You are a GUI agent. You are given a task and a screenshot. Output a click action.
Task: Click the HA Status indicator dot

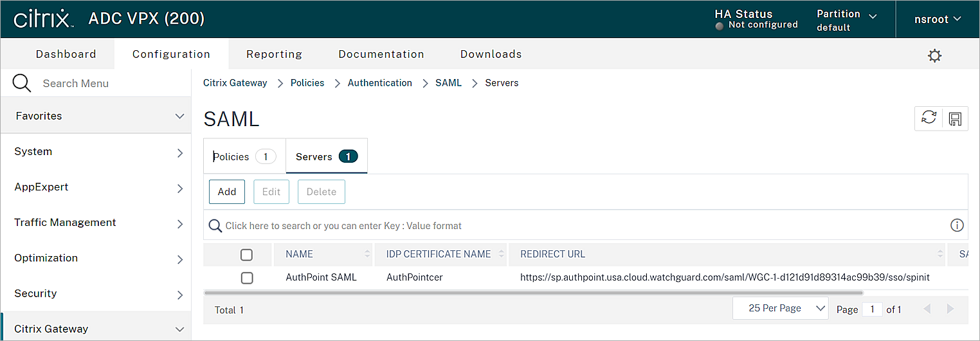click(x=720, y=26)
